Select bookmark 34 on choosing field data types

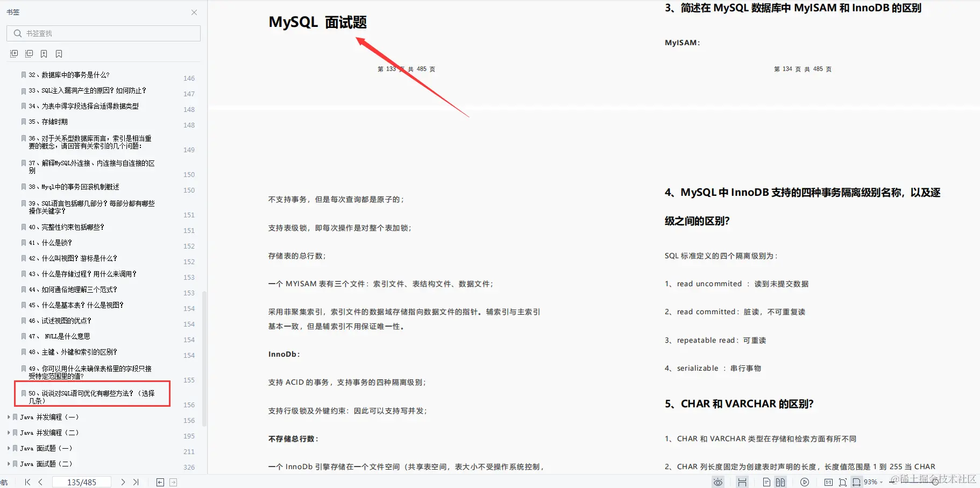(83, 107)
